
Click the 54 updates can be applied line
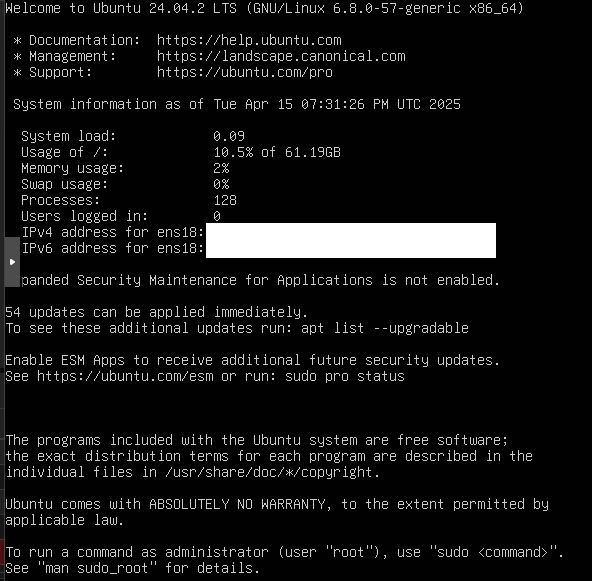156,312
